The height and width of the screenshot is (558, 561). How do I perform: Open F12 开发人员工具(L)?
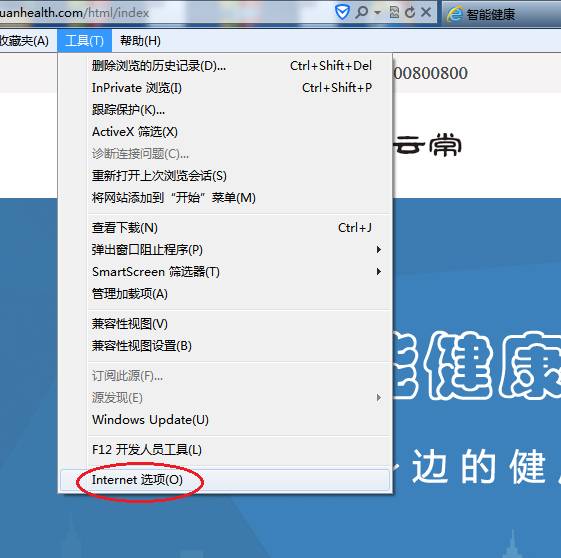(x=225, y=450)
